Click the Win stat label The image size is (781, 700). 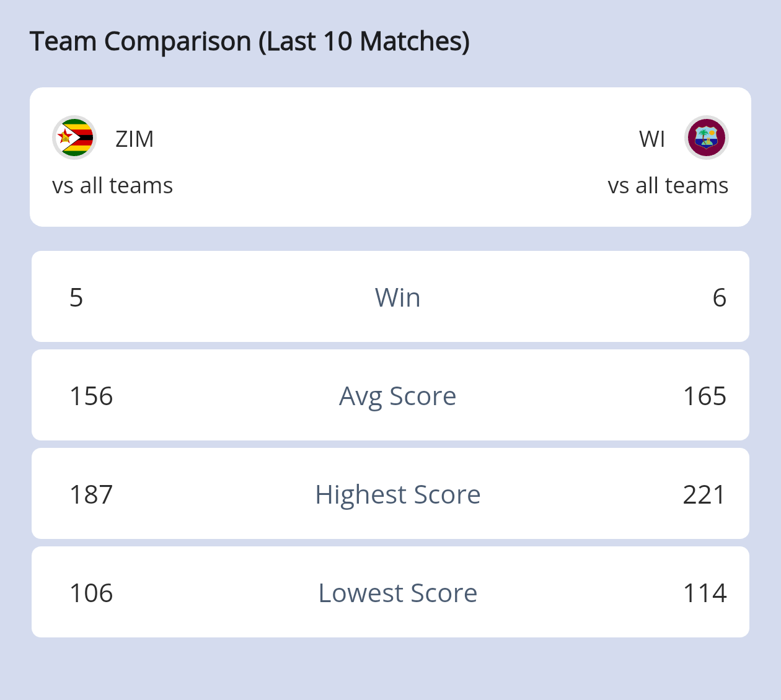coord(397,297)
